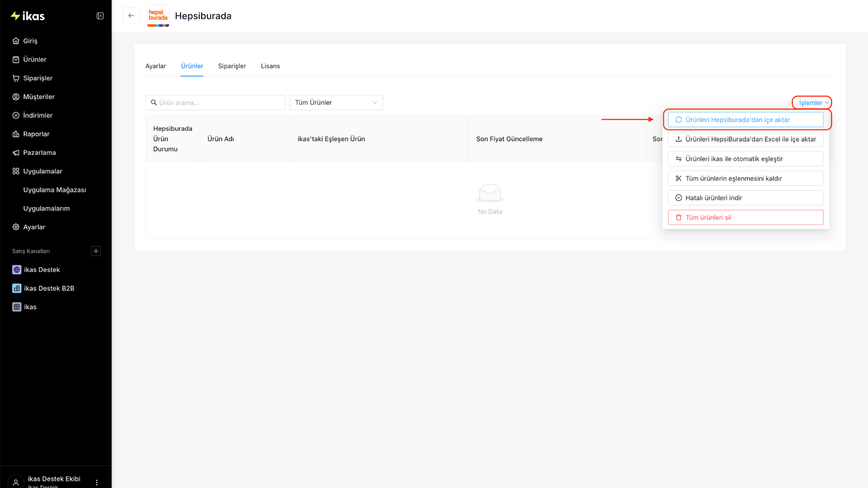The width and height of the screenshot is (868, 488).
Task: Click the ikas Destek B2B channel icon
Action: (x=17, y=288)
